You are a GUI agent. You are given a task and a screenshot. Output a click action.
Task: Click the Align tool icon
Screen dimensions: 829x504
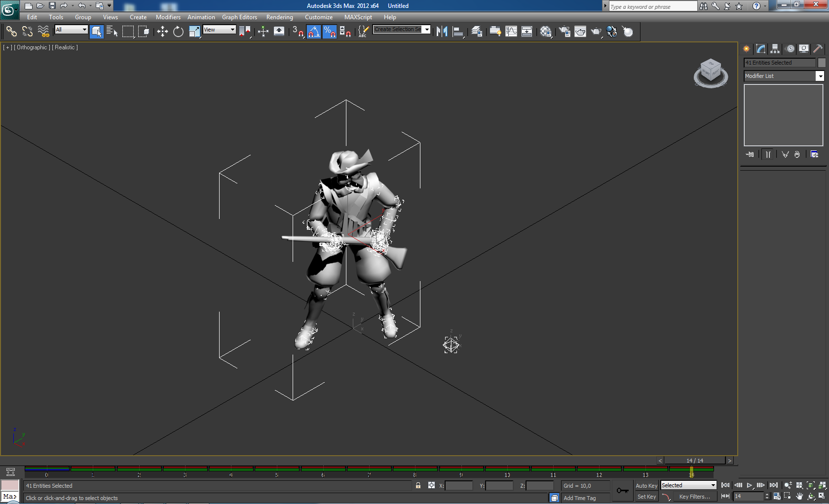click(458, 32)
